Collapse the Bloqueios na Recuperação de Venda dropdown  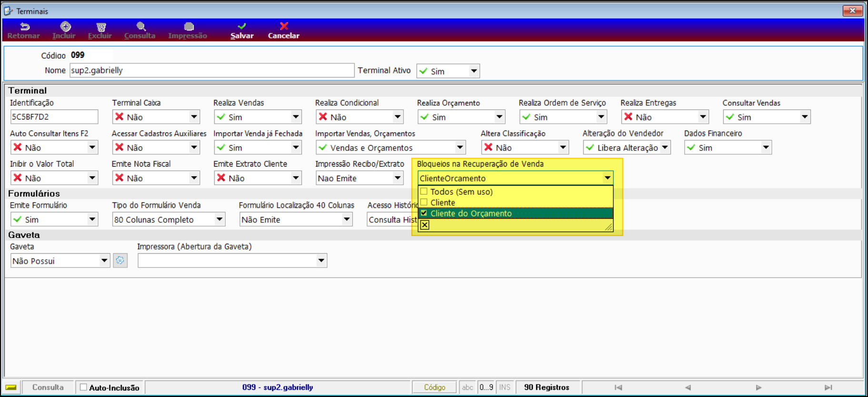click(x=608, y=178)
